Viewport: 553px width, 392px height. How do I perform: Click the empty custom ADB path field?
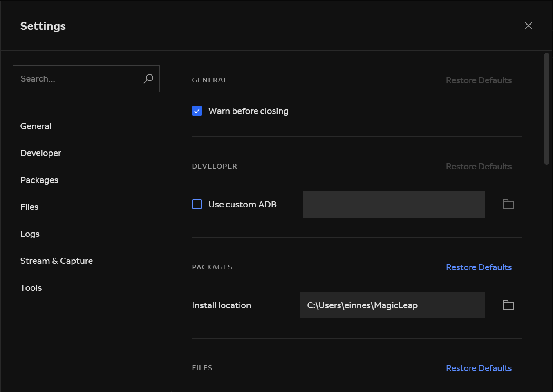coord(393,204)
